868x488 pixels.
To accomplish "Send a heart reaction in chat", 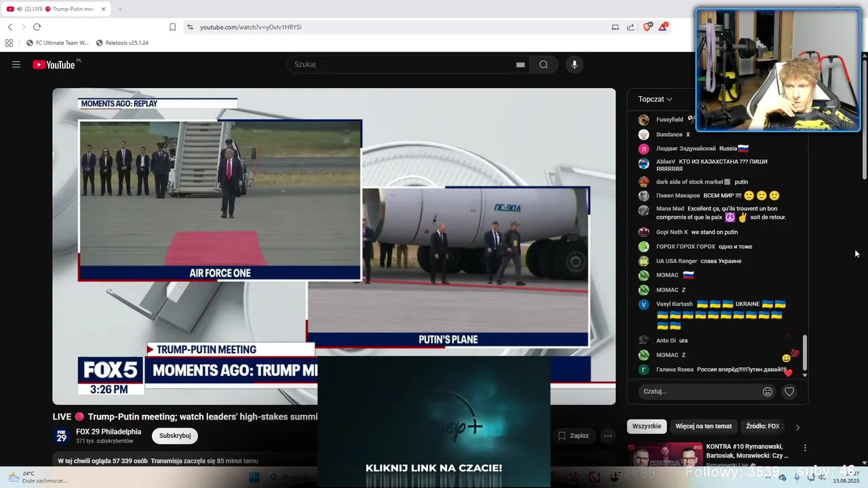I will point(789,391).
